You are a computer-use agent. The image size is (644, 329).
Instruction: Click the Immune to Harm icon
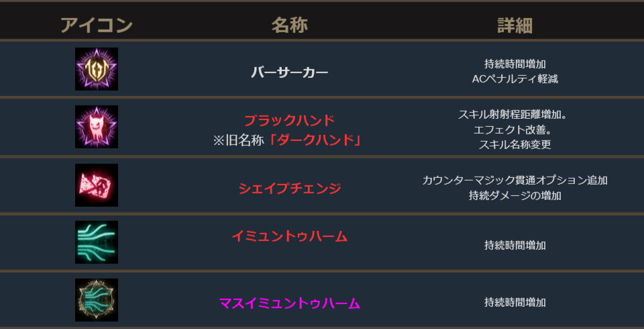click(97, 242)
